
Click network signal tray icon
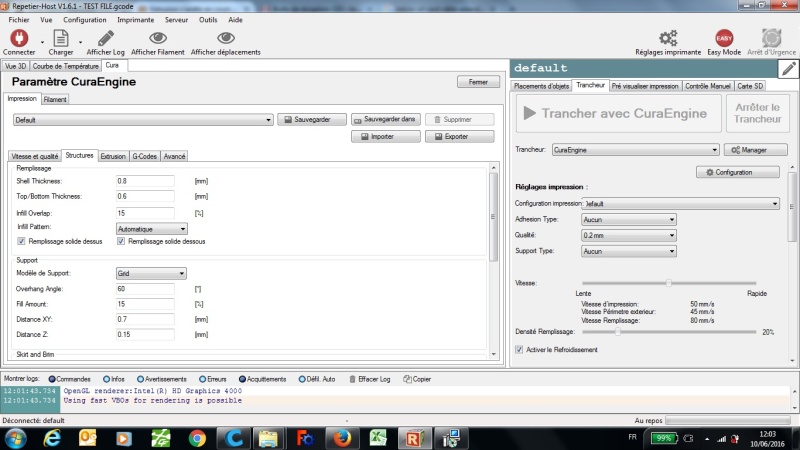[x=721, y=438]
